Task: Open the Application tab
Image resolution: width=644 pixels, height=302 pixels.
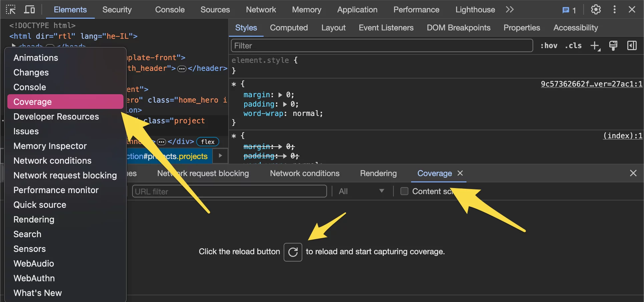Action: pos(357,10)
